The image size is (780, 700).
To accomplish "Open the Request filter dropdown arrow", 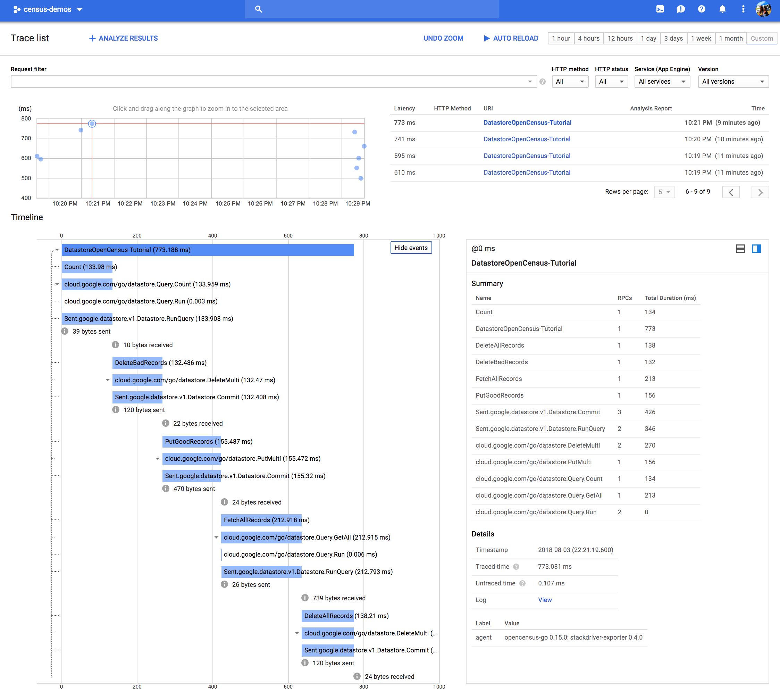I will tap(530, 82).
